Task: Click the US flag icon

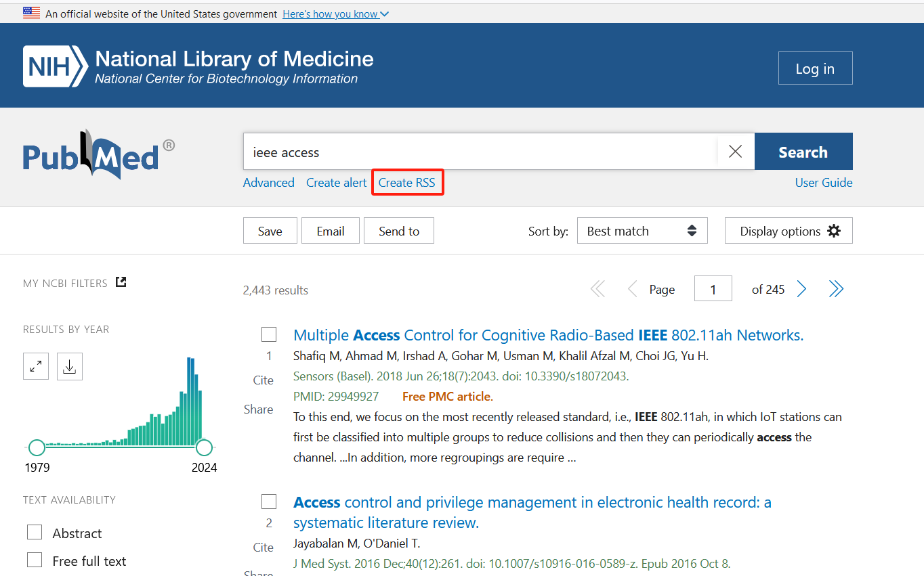Action: pos(31,12)
